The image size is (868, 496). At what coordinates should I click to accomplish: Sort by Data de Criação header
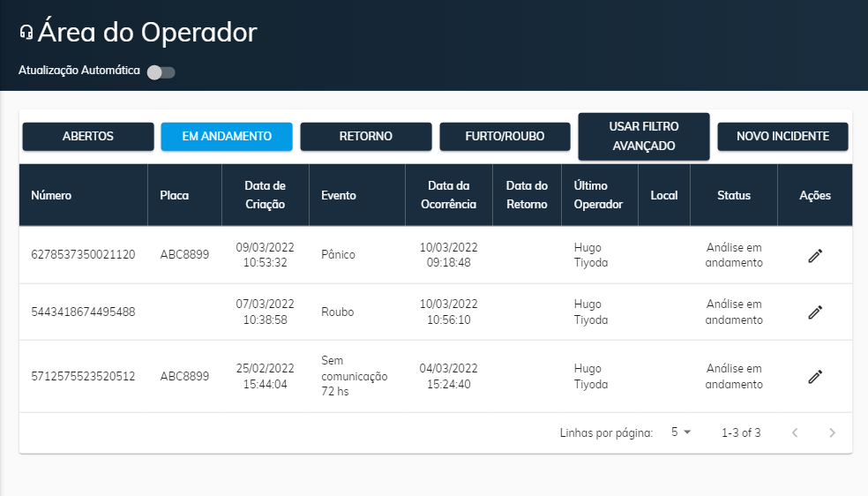click(x=266, y=195)
